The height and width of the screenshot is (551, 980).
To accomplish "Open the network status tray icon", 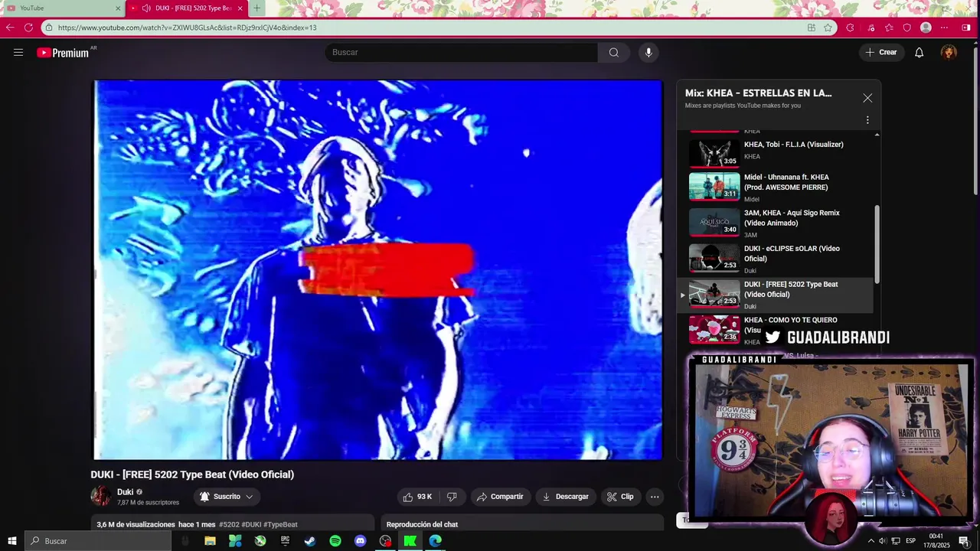I will 896,541.
